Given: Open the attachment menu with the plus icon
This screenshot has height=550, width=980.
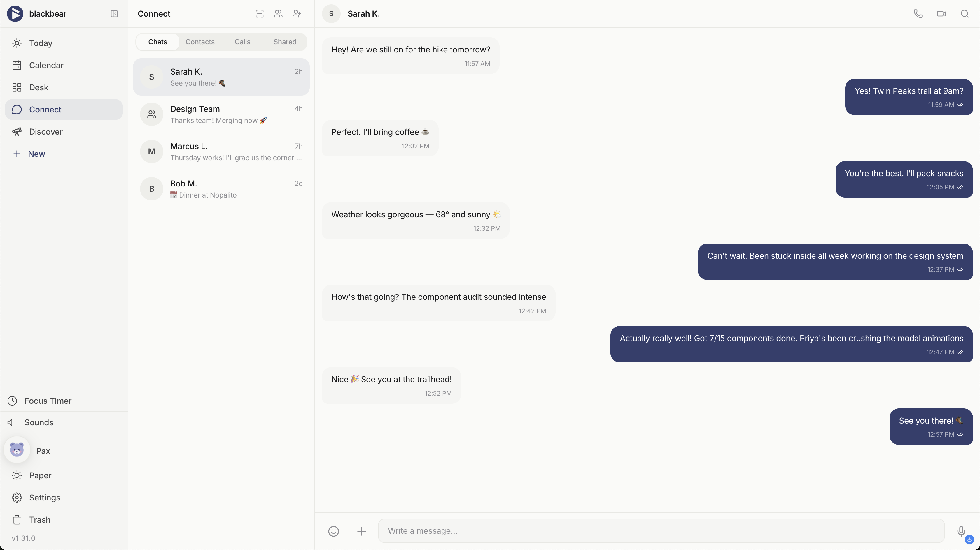Looking at the screenshot, I should [361, 531].
